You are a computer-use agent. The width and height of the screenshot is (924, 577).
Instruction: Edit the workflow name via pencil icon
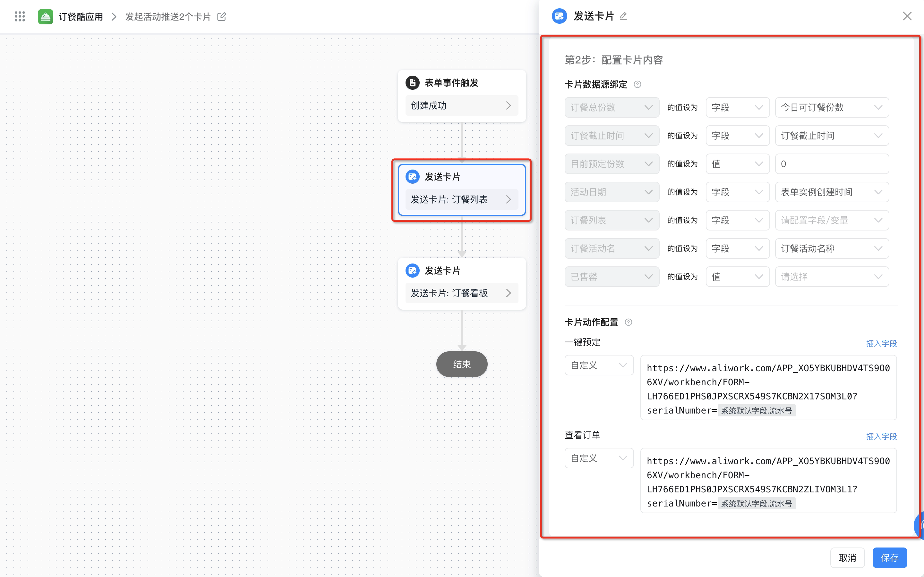222,16
